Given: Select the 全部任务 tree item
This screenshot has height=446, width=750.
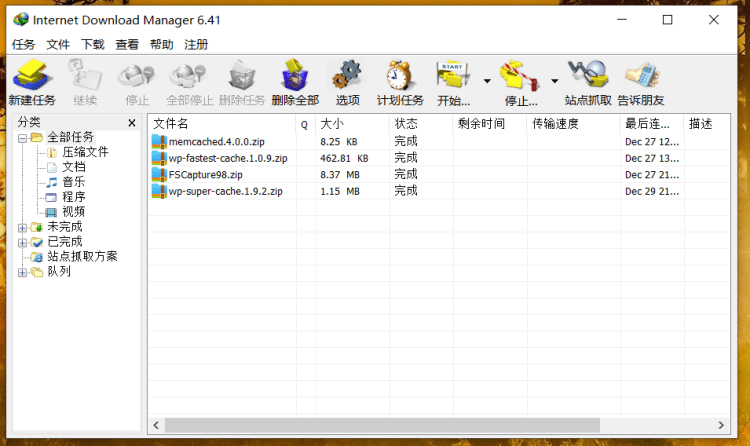Looking at the screenshot, I should click(x=70, y=137).
